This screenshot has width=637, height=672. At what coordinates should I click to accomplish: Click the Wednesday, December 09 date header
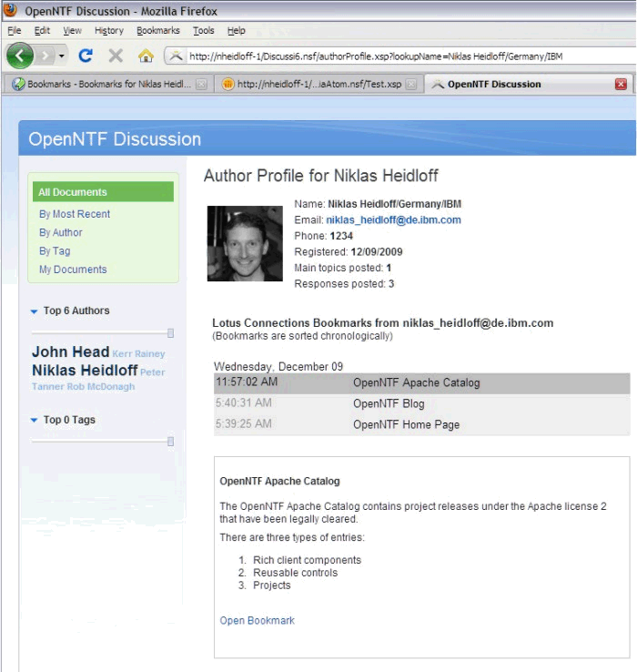[278, 366]
